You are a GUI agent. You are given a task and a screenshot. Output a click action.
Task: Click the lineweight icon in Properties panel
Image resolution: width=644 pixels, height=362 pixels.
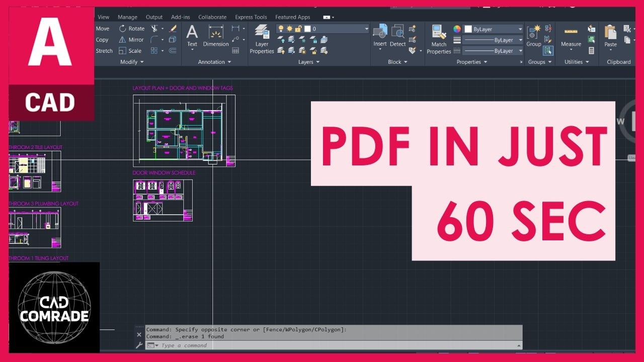[x=457, y=40]
